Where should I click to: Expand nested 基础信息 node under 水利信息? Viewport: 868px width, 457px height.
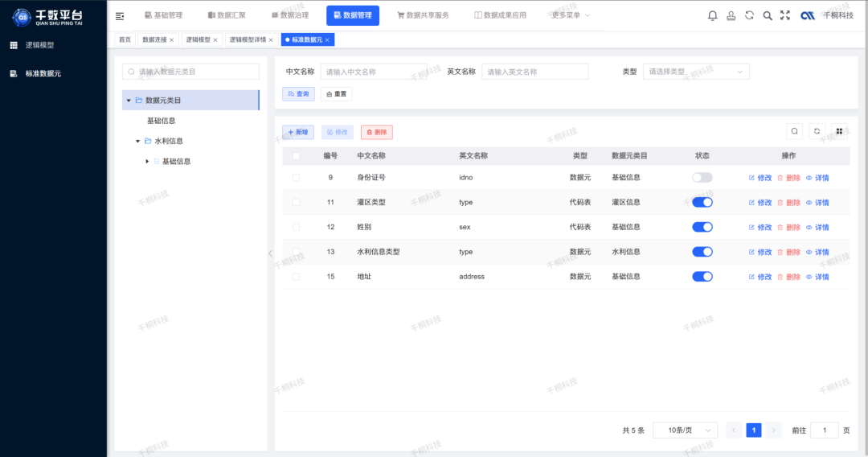tap(147, 162)
